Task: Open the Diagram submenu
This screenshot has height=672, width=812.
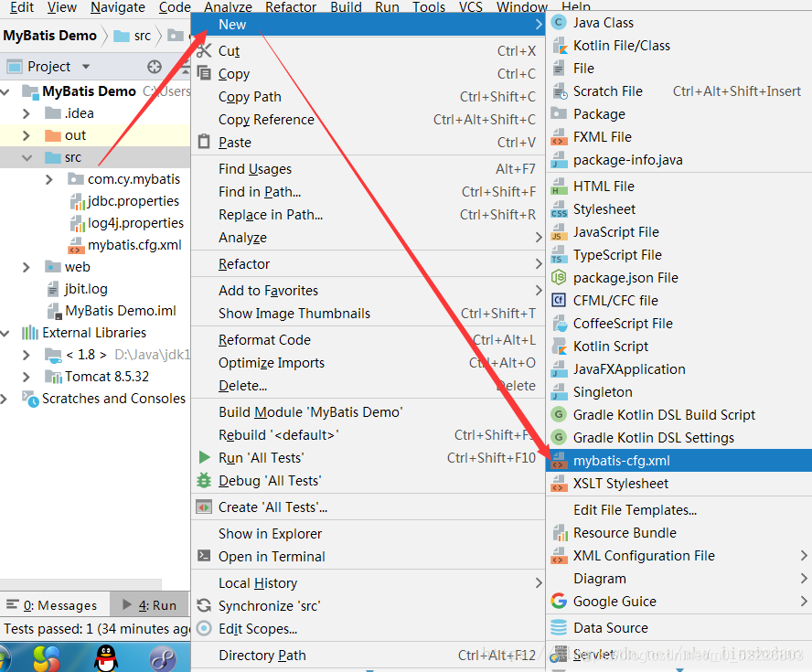Action: (x=678, y=579)
